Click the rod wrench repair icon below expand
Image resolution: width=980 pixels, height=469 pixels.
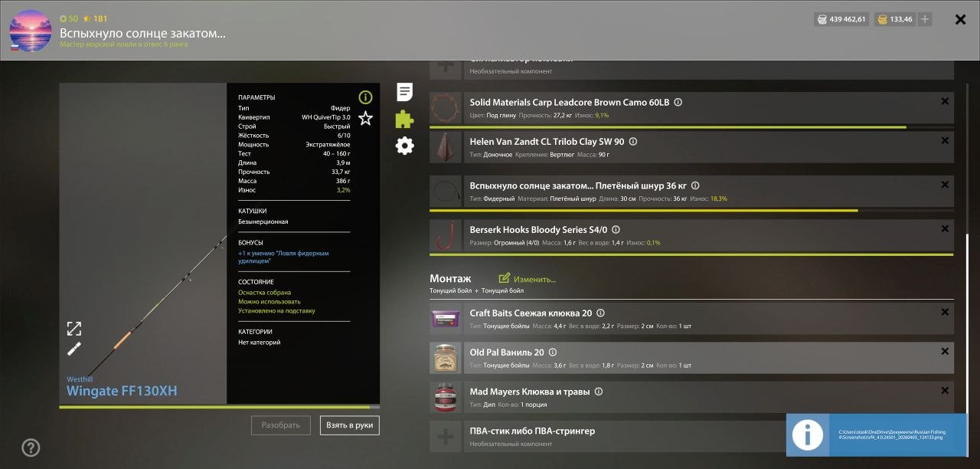pos(73,349)
